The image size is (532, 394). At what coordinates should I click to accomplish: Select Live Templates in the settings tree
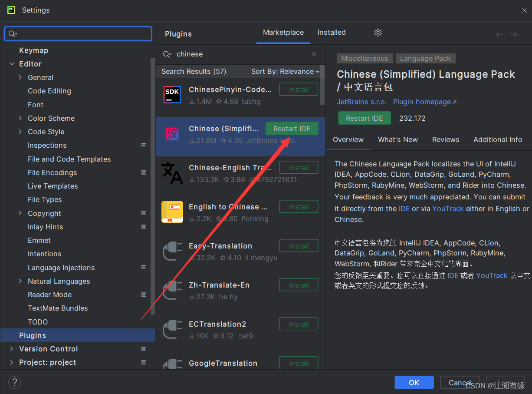click(53, 186)
